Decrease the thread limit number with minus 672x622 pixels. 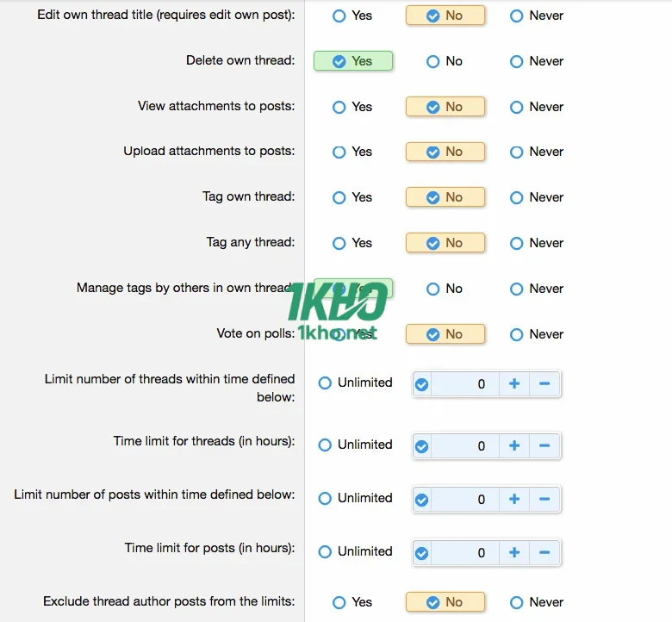pyautogui.click(x=544, y=384)
